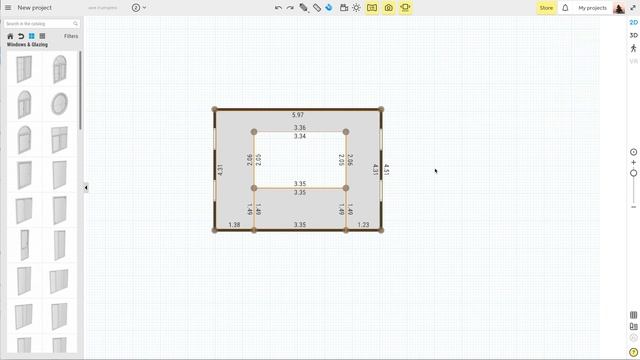Expand the floor level selector dropdown
The image size is (640, 360).
coord(139,8)
